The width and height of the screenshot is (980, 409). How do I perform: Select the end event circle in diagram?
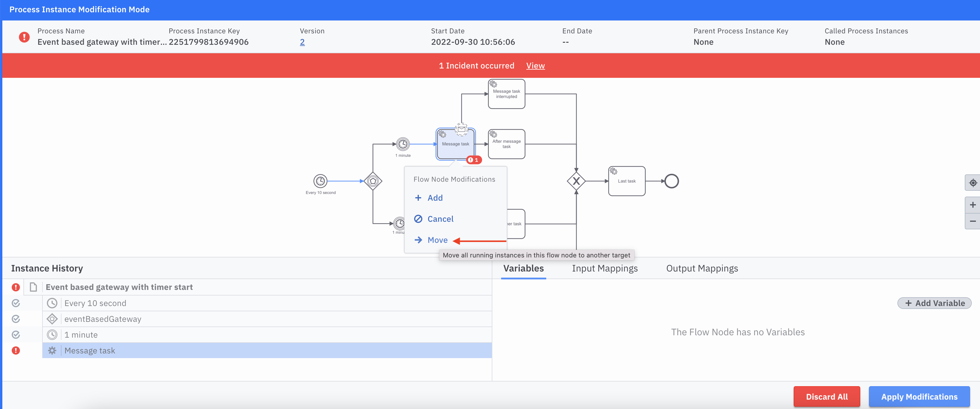(x=672, y=181)
